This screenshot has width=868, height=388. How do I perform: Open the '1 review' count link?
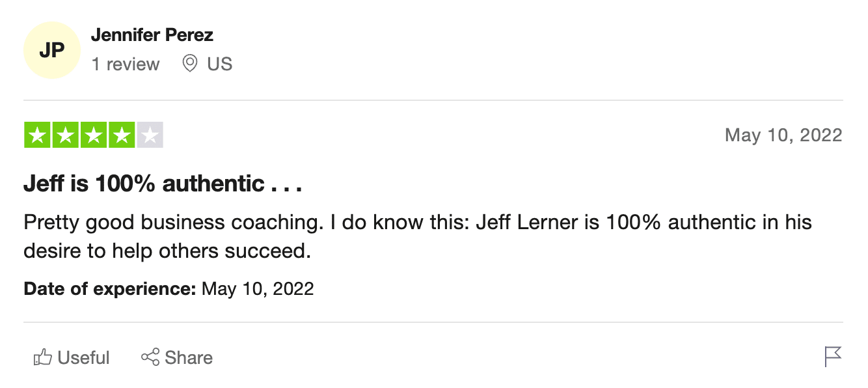point(126,64)
